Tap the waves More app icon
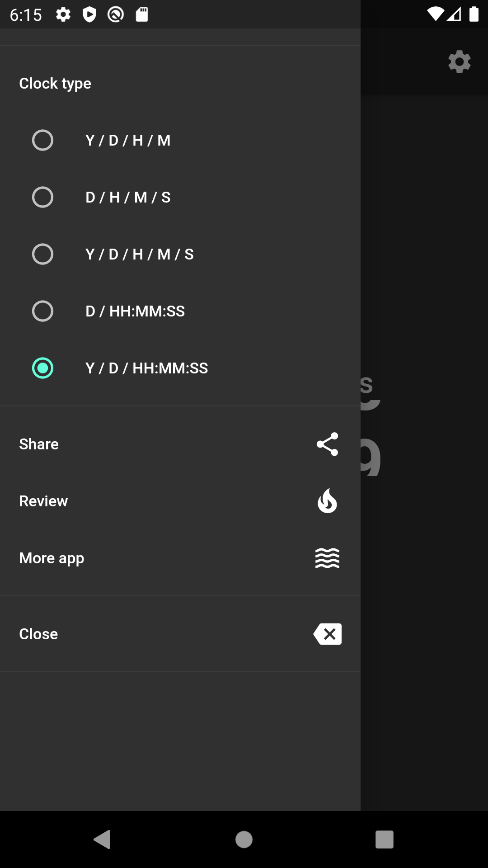The height and width of the screenshot is (868, 488). [327, 558]
